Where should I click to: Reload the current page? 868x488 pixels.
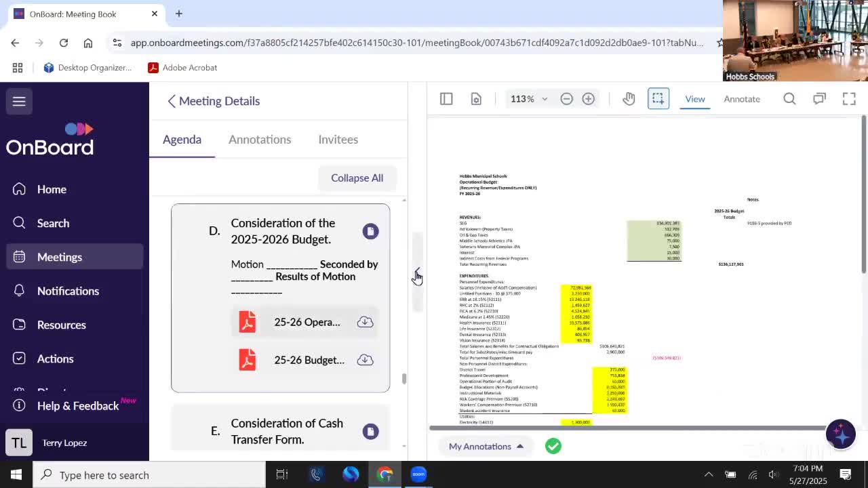pos(64,43)
